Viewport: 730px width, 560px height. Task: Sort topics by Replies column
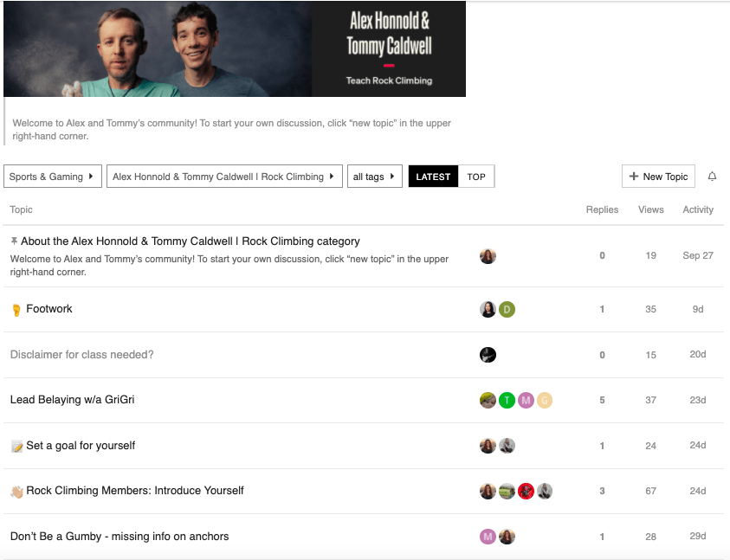602,209
